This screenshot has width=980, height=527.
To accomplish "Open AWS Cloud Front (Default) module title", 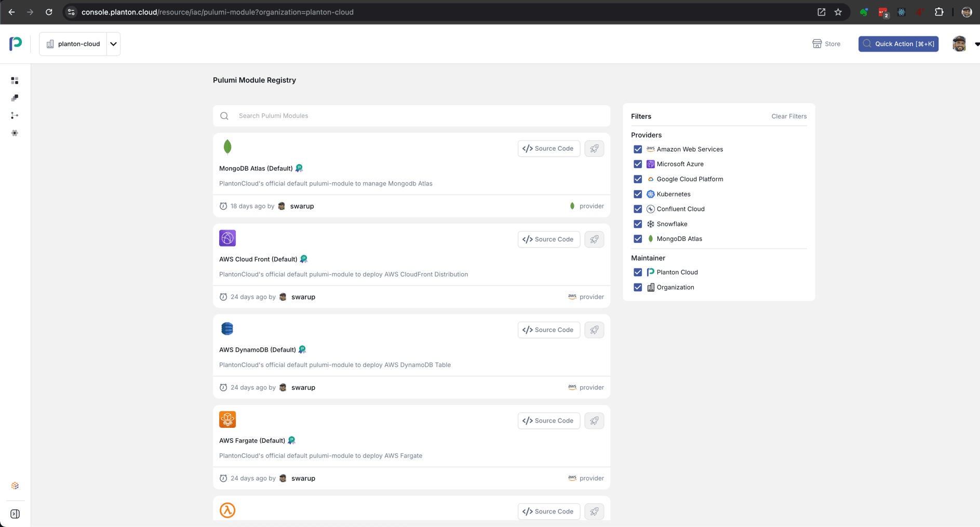I will tap(258, 259).
